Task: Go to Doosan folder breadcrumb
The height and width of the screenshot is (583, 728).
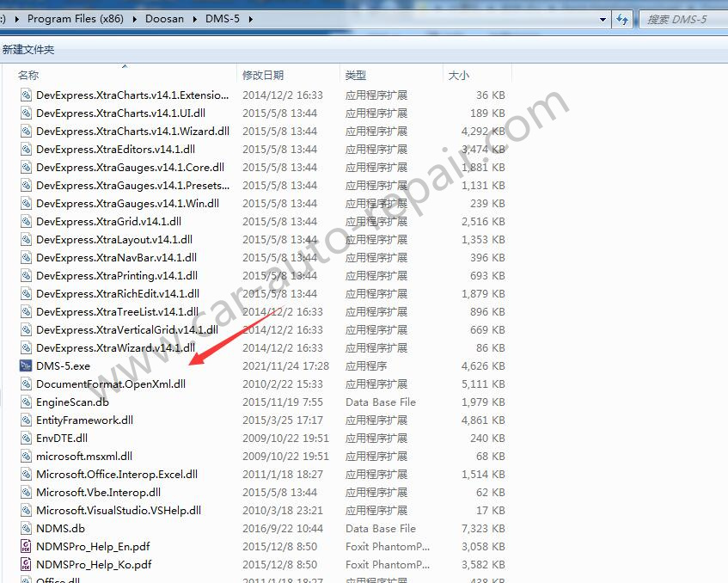Action: tap(164, 19)
